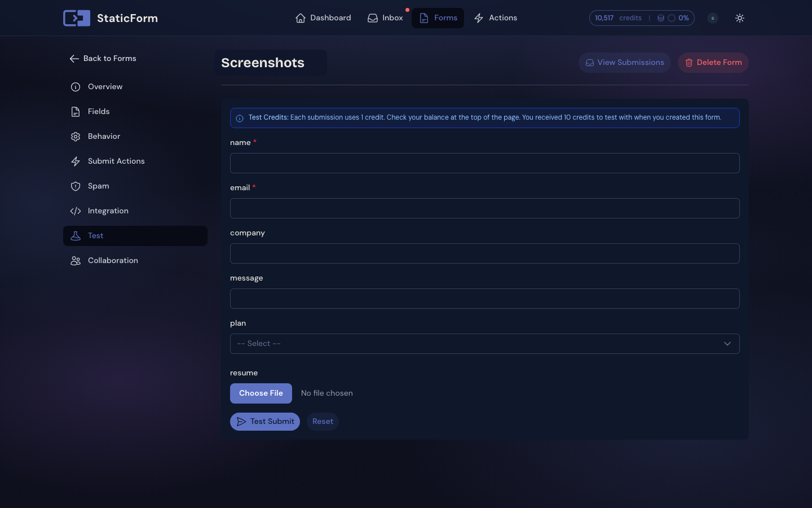Click the Delete Form button
812x508 pixels.
pos(713,63)
